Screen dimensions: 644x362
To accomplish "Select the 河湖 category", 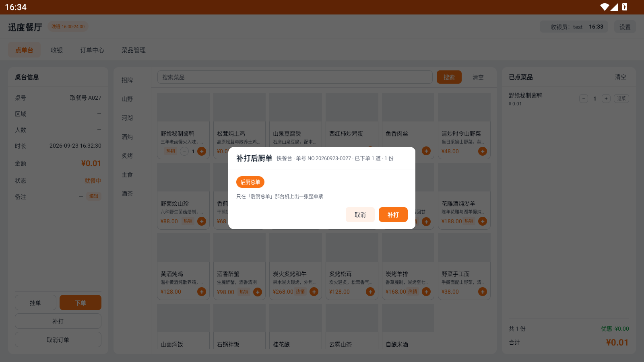I will tap(127, 118).
